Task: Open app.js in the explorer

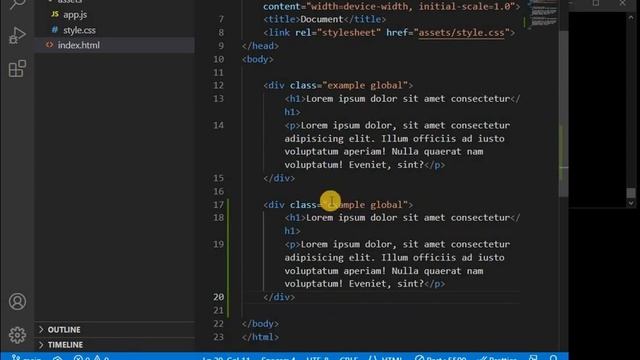Action: point(75,15)
